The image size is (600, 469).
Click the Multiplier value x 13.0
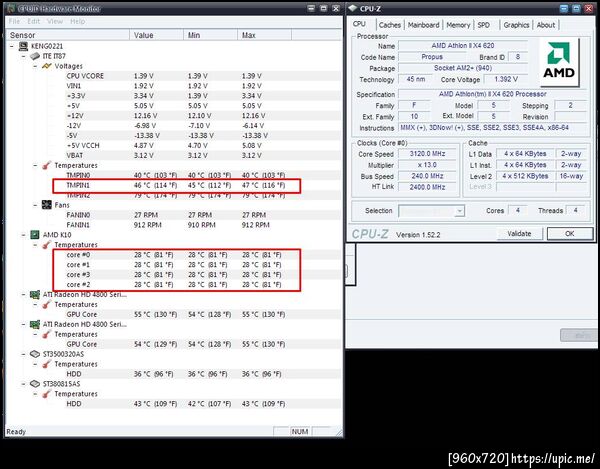pyautogui.click(x=427, y=165)
